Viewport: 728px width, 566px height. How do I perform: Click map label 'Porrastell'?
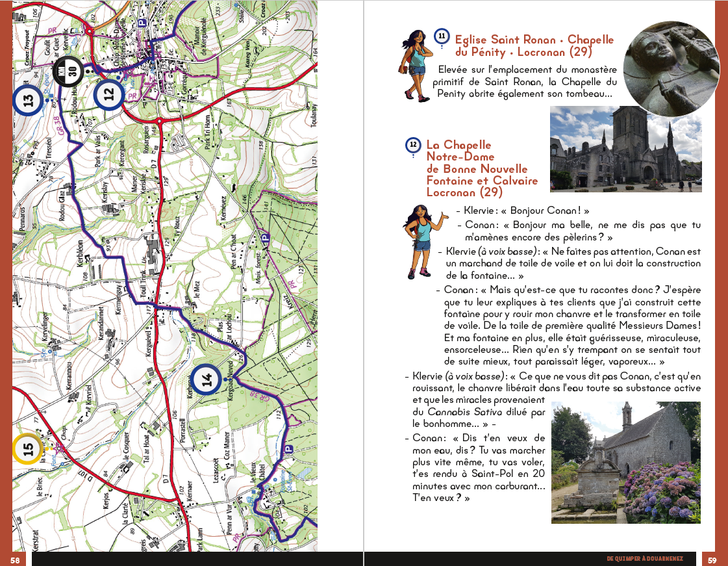pyautogui.click(x=182, y=431)
